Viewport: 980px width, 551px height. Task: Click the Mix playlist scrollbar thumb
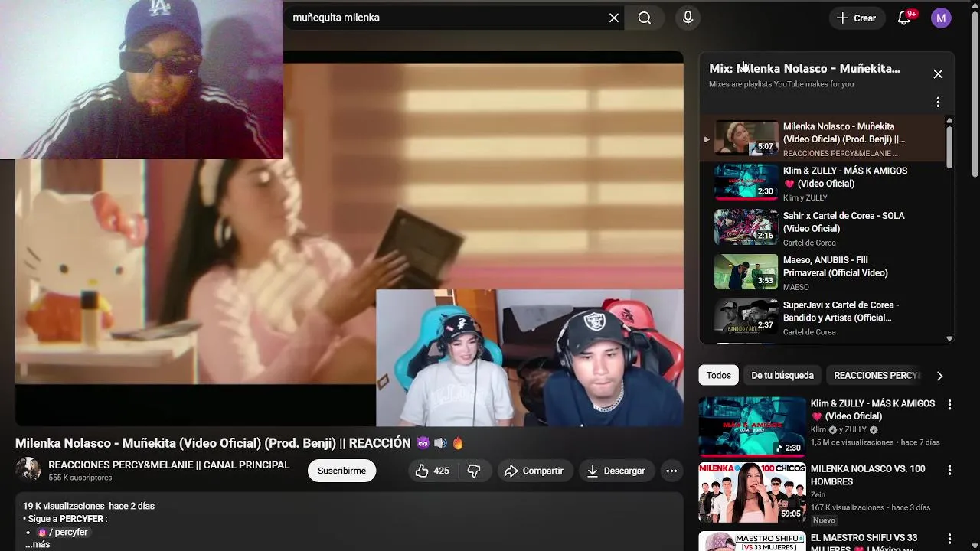tap(949, 145)
